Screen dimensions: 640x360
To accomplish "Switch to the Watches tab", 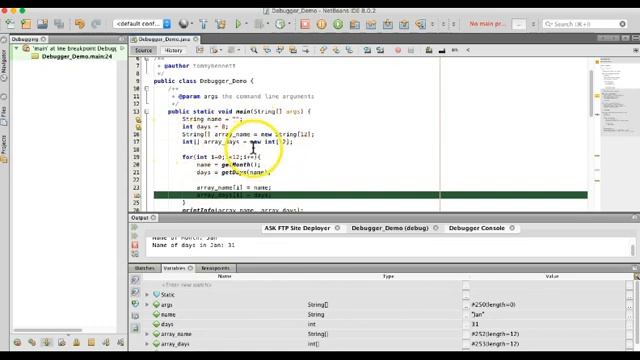I will tap(144, 268).
